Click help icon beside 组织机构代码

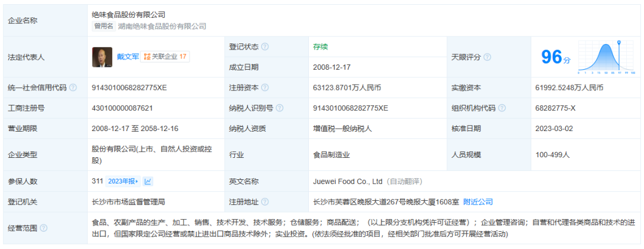pos(502,108)
